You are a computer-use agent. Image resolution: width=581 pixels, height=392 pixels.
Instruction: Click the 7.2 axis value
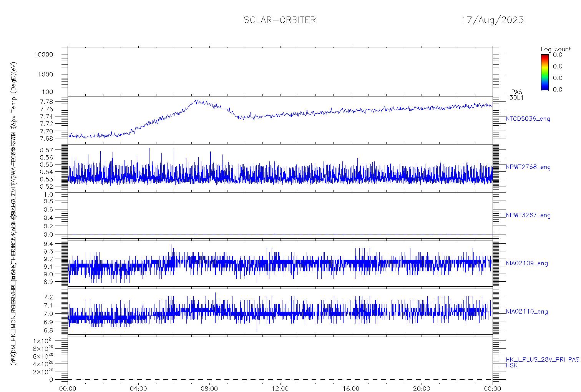pyautogui.click(x=48, y=297)
